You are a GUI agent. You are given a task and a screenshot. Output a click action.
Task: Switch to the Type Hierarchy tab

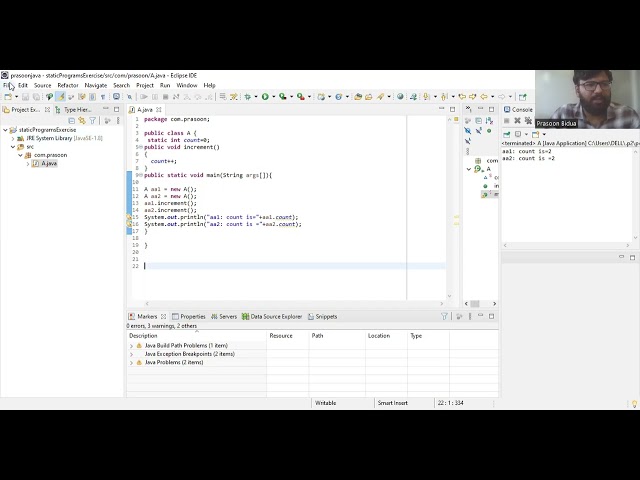click(x=73, y=109)
